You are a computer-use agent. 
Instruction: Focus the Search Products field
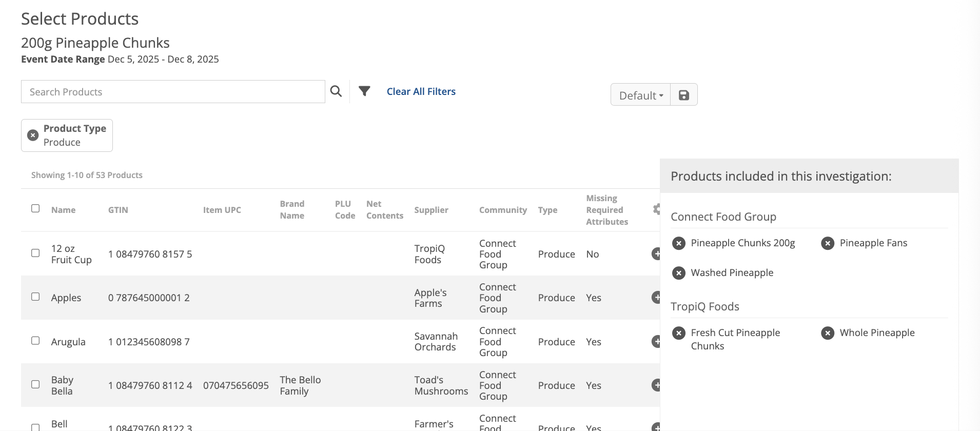click(173, 92)
